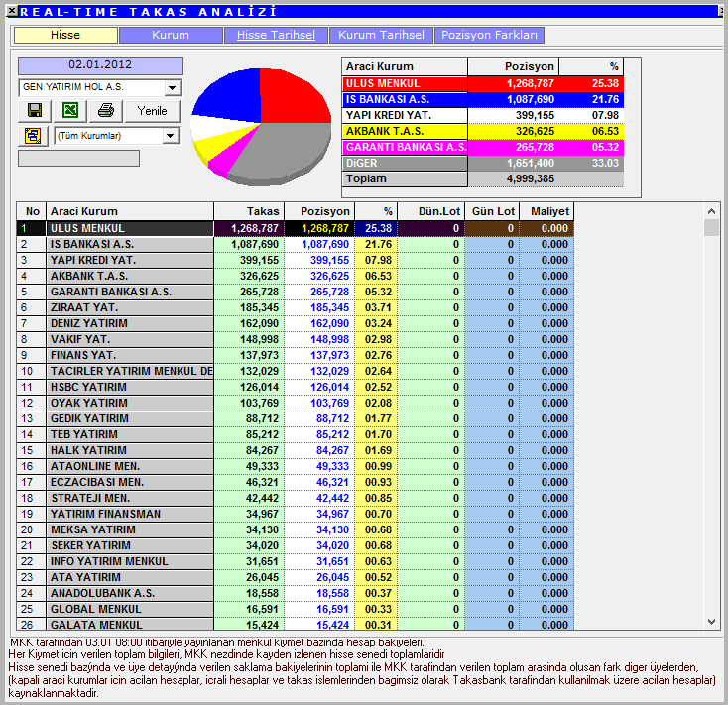Click the % header in legend table
728x705 pixels.
click(591, 66)
